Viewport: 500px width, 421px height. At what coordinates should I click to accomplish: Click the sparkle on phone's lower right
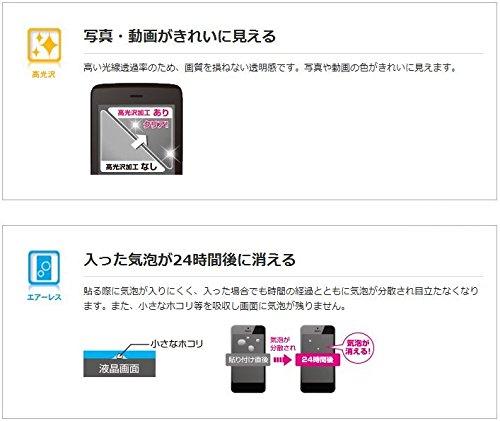(170, 154)
